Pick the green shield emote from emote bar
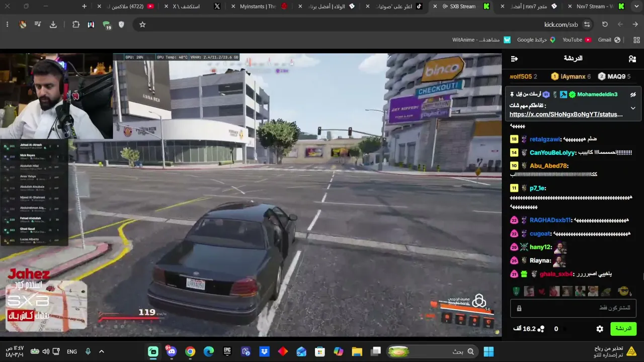This screenshot has height=362, width=644. (x=516, y=291)
